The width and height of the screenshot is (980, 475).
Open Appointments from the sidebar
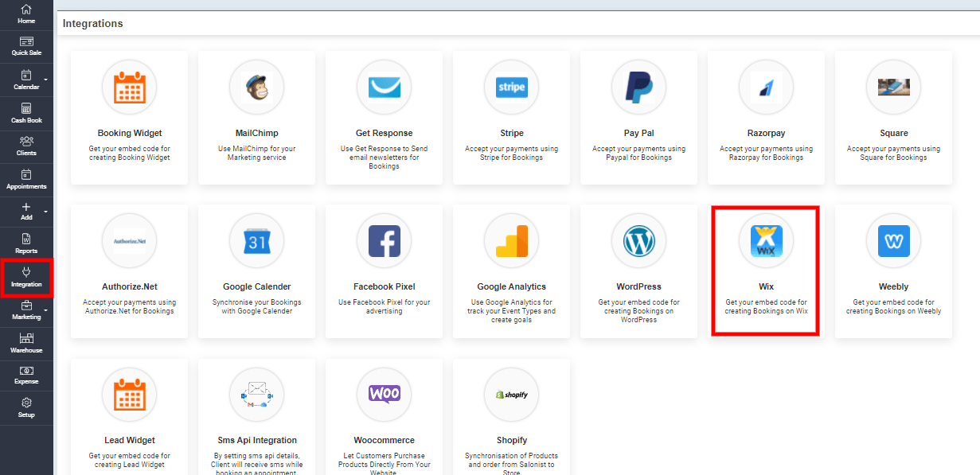[26, 180]
